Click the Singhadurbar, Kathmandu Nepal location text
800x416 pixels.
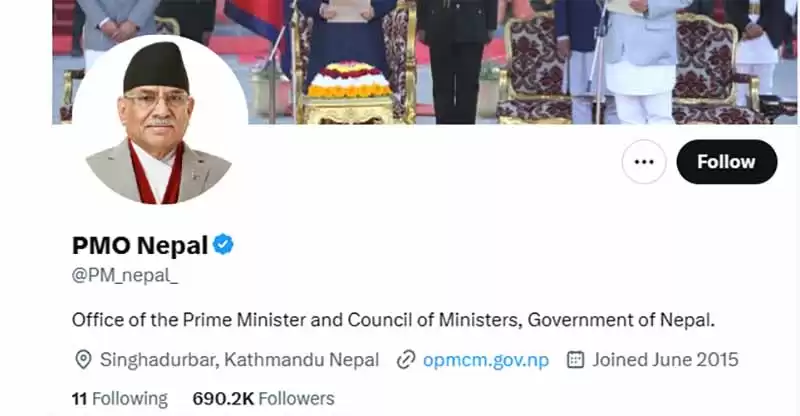coord(239,359)
